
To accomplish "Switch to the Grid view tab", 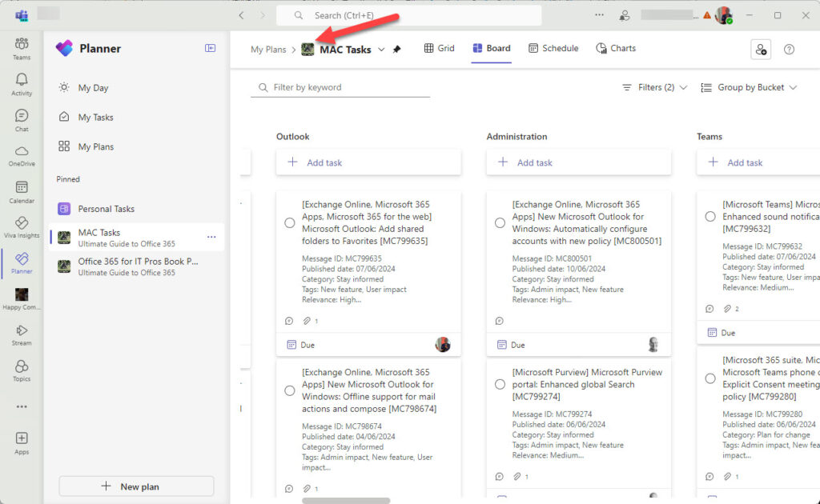I will [440, 48].
